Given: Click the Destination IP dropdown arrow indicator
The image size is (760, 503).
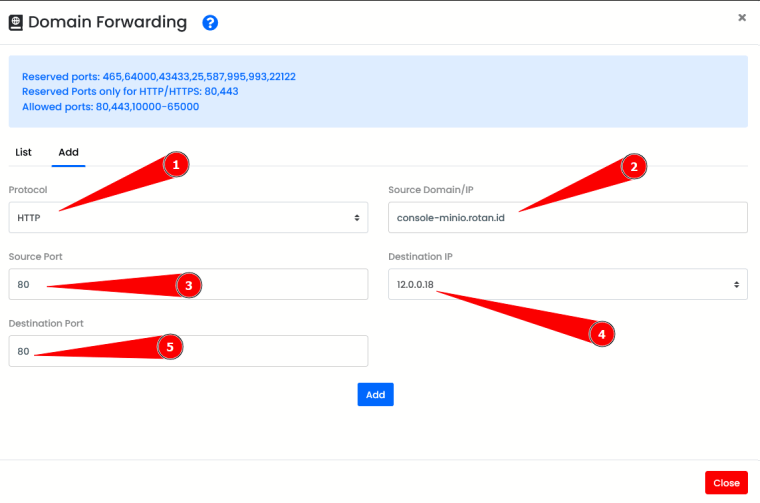Looking at the screenshot, I should tap(736, 284).
